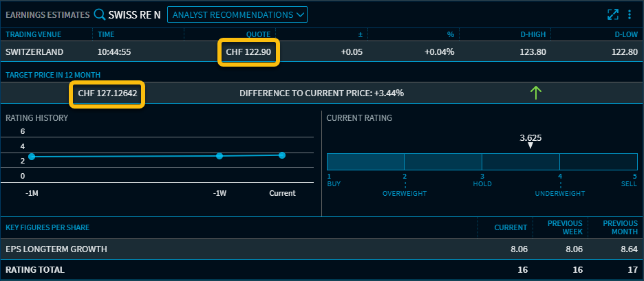
Task: Select the EPS Longterm Growth row label
Action: point(56,249)
